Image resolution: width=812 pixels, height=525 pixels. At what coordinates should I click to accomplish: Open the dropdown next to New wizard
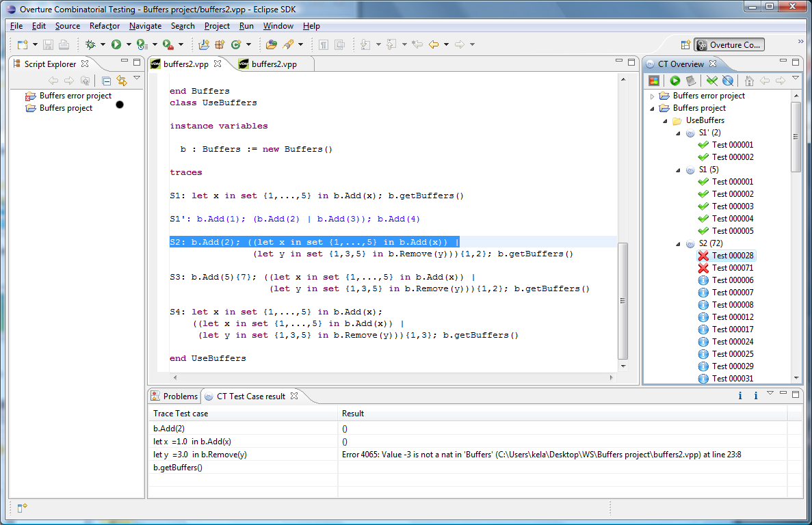pyautogui.click(x=35, y=45)
